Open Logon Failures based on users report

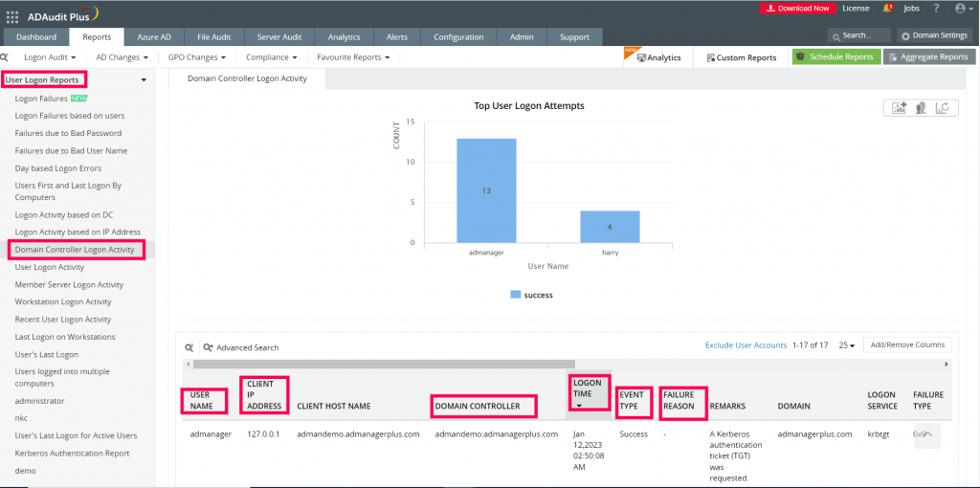[x=70, y=116]
